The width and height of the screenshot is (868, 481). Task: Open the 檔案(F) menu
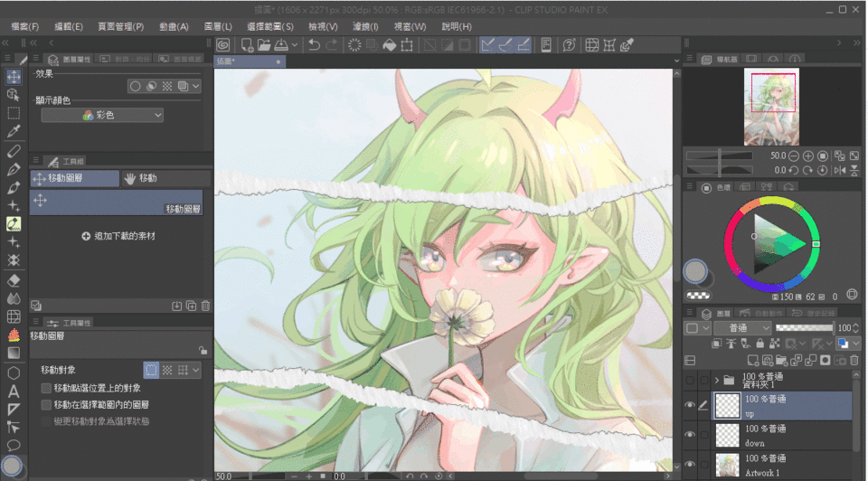25,26
